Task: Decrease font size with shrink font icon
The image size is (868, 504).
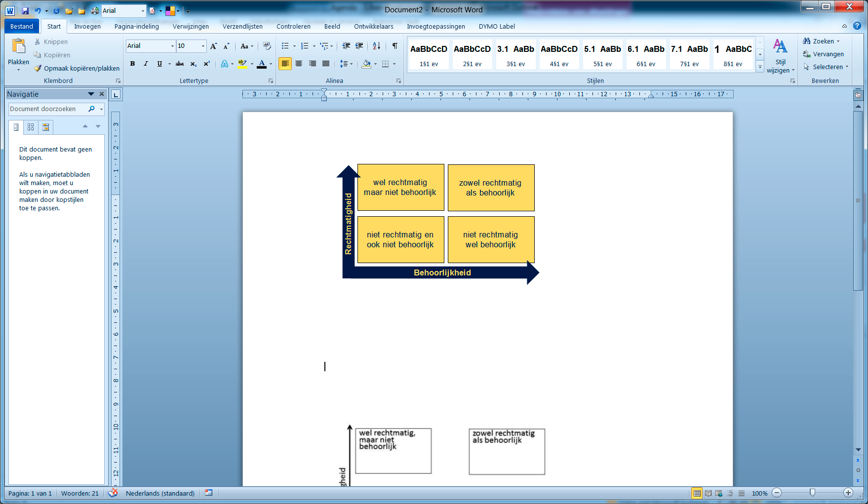Action: 226,46
